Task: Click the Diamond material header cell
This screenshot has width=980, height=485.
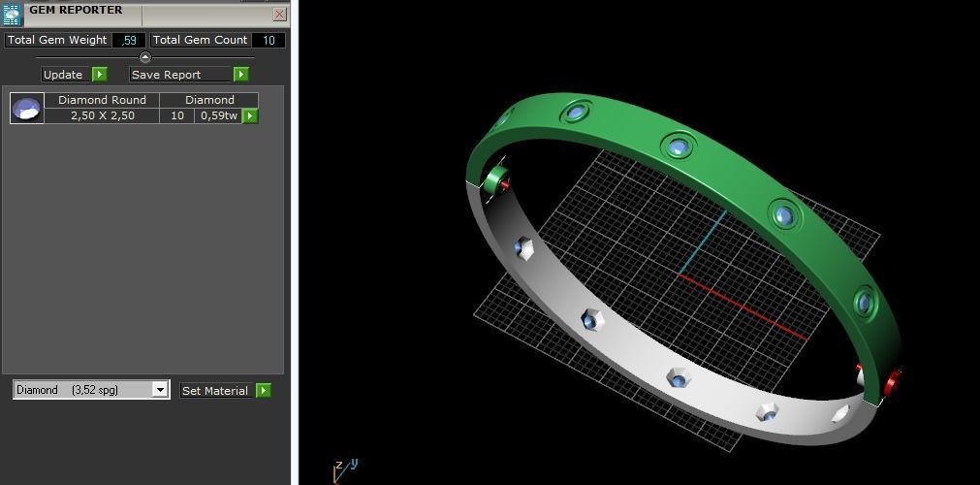Action: click(209, 100)
